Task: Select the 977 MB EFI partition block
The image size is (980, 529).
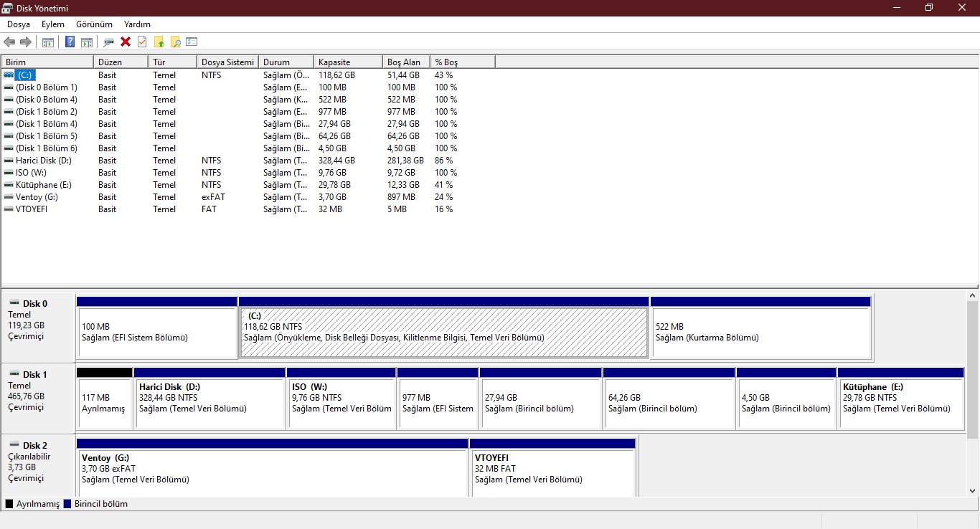Action: tap(438, 399)
